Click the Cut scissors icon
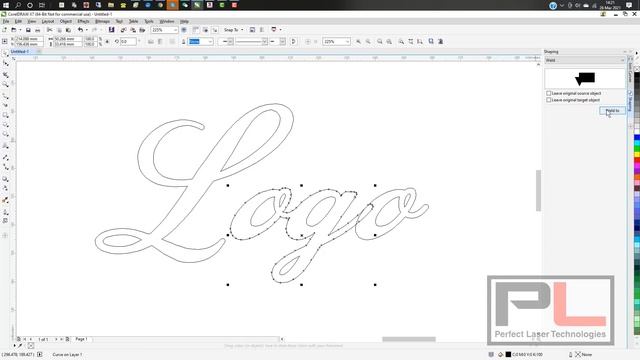The image size is (640, 360). click(x=49, y=30)
